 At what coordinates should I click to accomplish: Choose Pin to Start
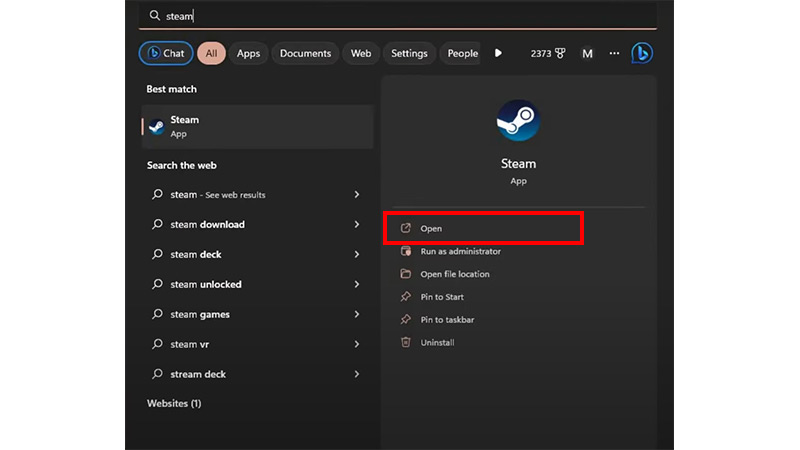tap(442, 296)
